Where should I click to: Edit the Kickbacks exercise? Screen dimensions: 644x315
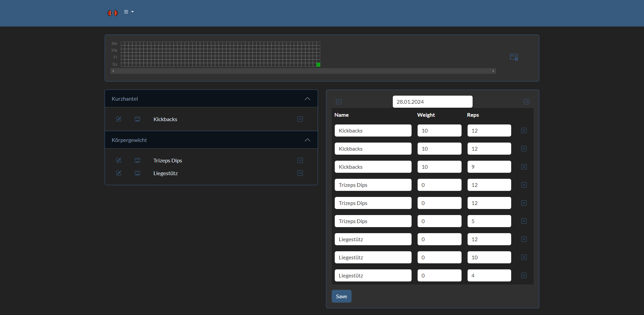pyautogui.click(x=119, y=119)
